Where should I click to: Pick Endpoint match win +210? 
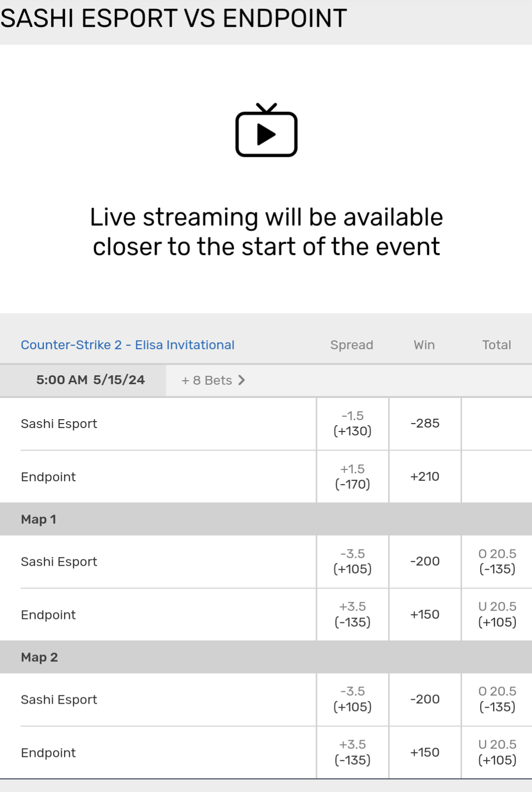[x=425, y=476]
